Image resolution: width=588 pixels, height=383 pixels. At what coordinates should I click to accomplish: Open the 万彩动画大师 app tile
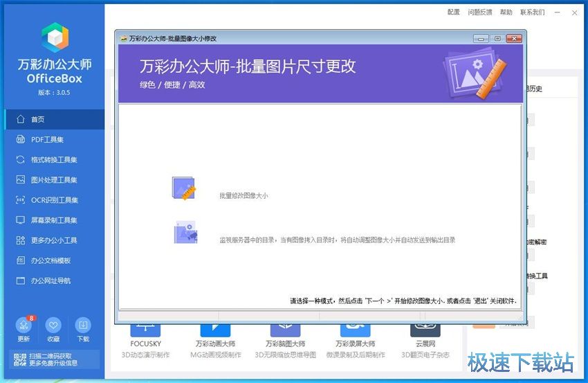pos(216,341)
